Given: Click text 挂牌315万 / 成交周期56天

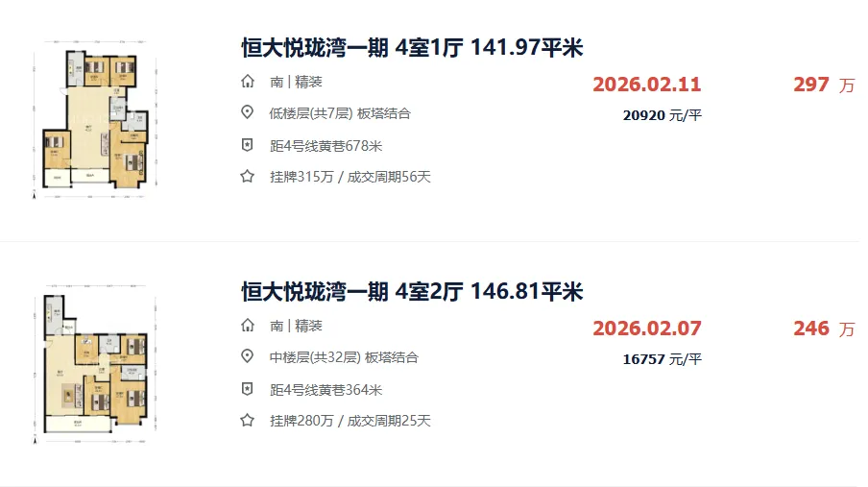Looking at the screenshot, I should tap(350, 177).
